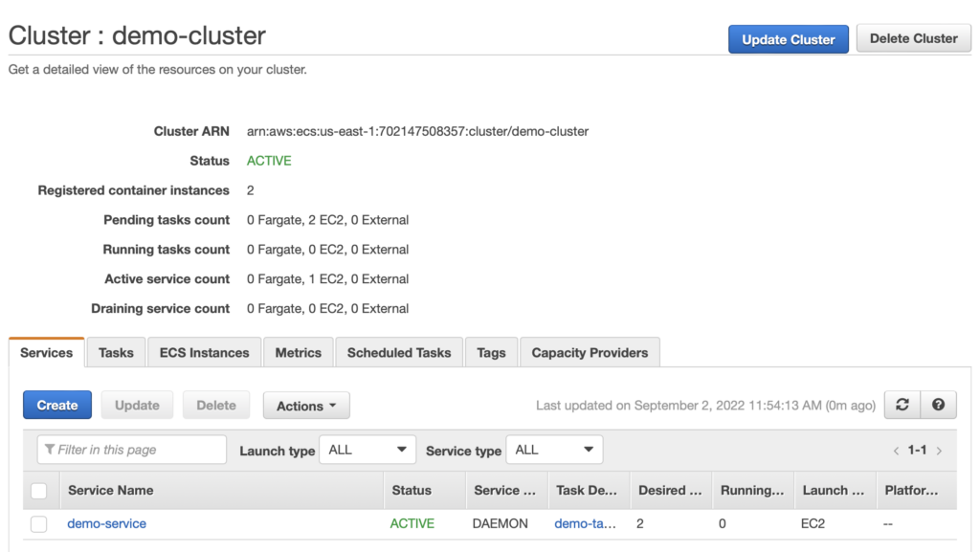The width and height of the screenshot is (980, 552).
Task: Open the Capacity Providers tab
Action: (x=590, y=353)
